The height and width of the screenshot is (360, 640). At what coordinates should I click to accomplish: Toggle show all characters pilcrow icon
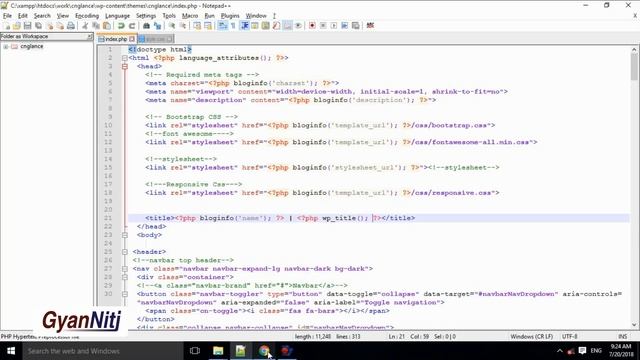coord(233,26)
